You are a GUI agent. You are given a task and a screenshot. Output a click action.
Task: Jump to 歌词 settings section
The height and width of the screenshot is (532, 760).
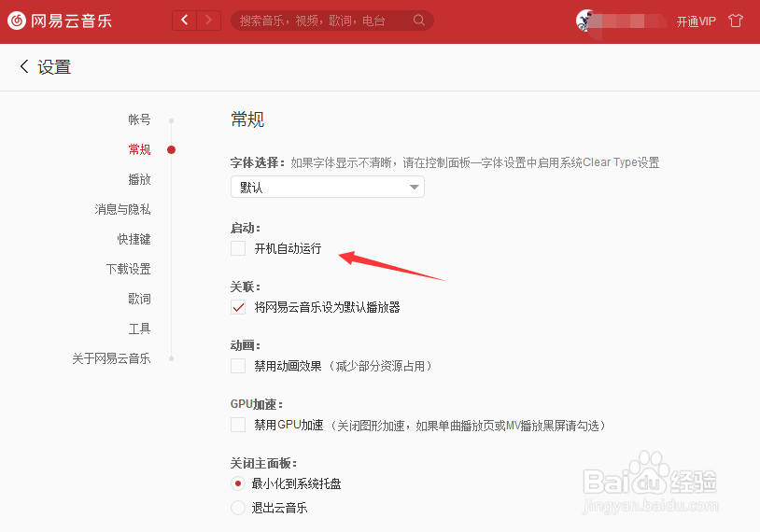click(140, 299)
